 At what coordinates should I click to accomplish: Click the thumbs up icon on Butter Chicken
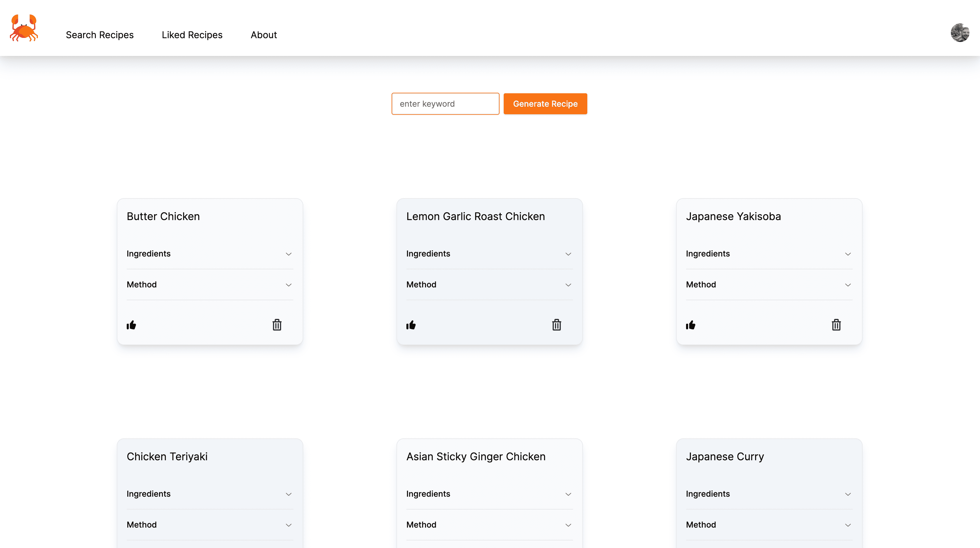click(131, 324)
